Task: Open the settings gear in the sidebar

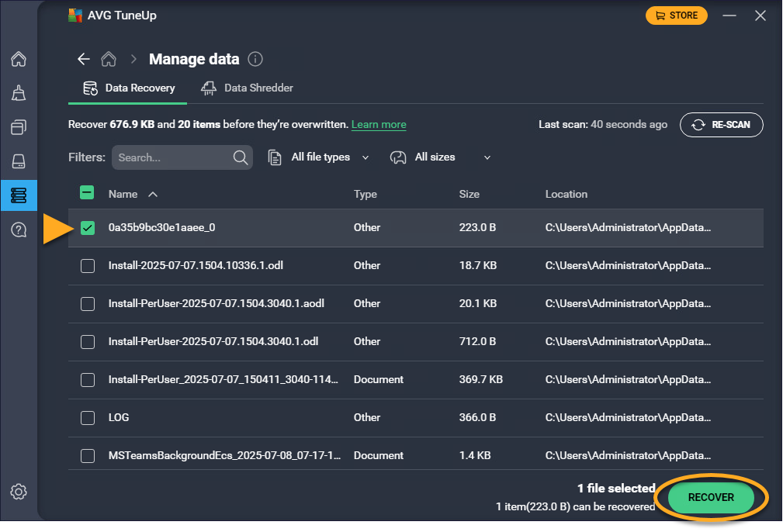Action: [19, 492]
